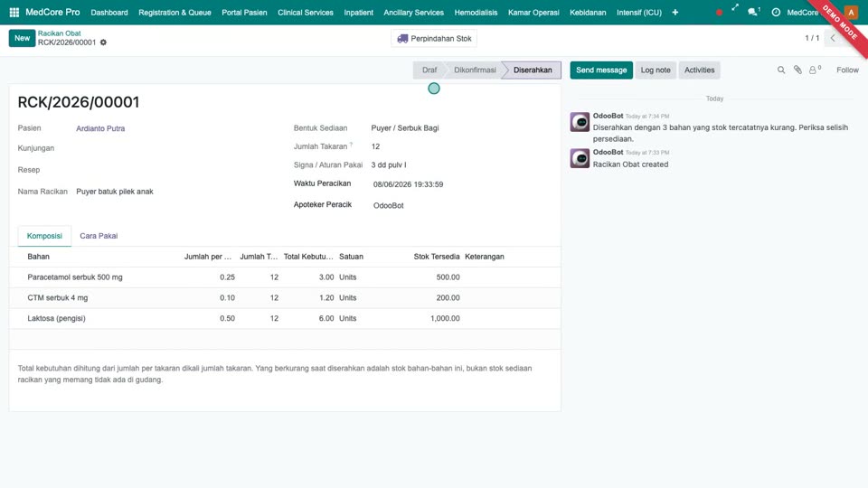Image resolution: width=868 pixels, height=488 pixels.
Task: Click OdooBot avatar on Diserahkan message
Action: [x=580, y=122]
